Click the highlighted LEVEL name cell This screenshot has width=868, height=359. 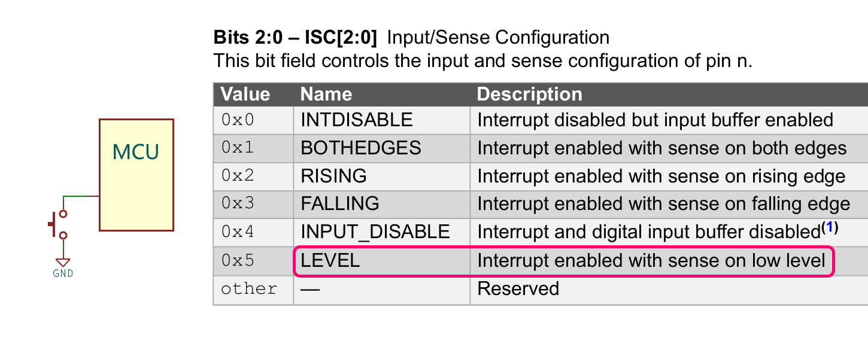tap(330, 261)
